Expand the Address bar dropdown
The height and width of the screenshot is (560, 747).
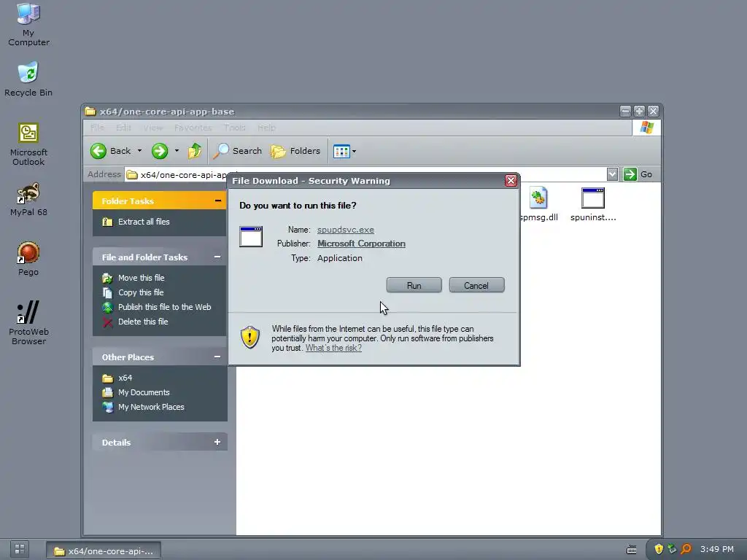[612, 174]
